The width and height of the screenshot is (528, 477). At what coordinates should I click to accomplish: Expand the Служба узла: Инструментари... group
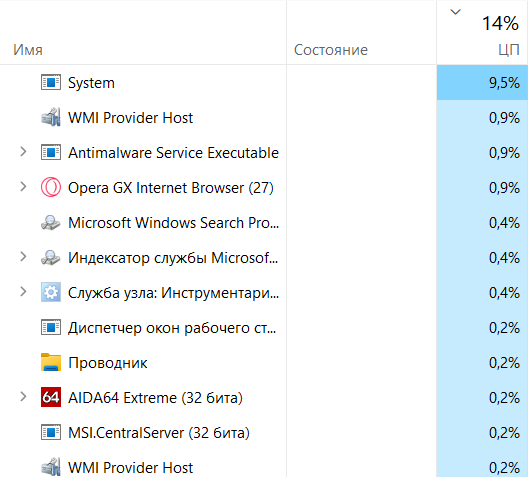[x=23, y=292]
